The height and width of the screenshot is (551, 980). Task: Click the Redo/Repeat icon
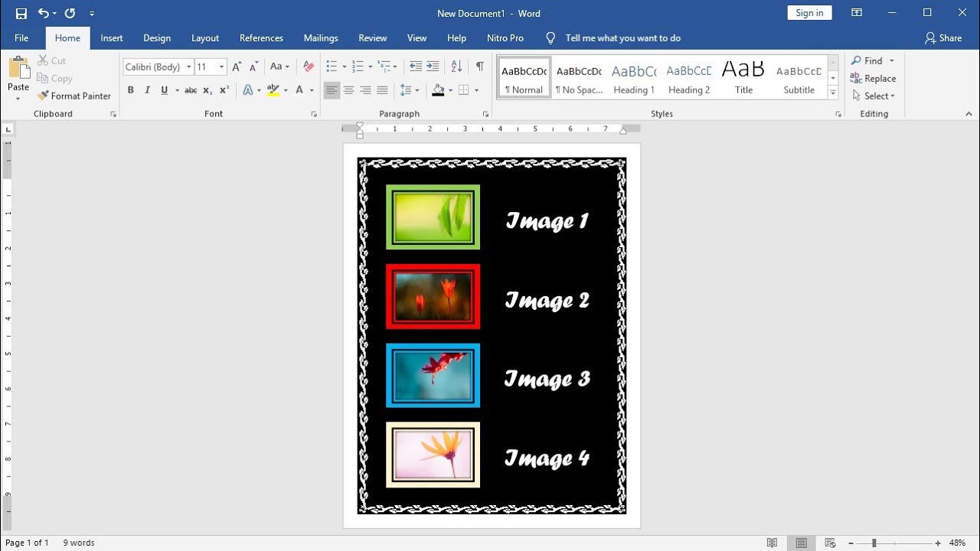click(x=70, y=13)
